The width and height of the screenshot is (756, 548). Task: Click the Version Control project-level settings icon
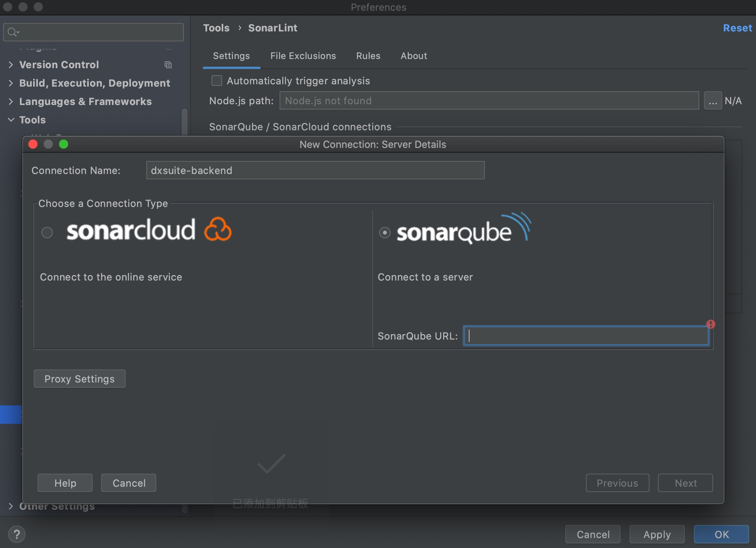click(x=168, y=65)
